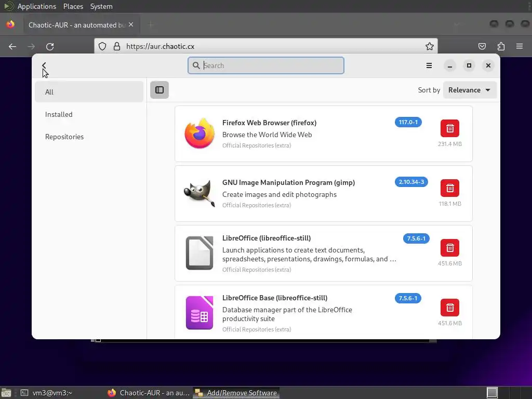This screenshot has width=532, height=399.
Task: Click the GIMP version badge 2.10.34-3
Action: click(x=411, y=182)
